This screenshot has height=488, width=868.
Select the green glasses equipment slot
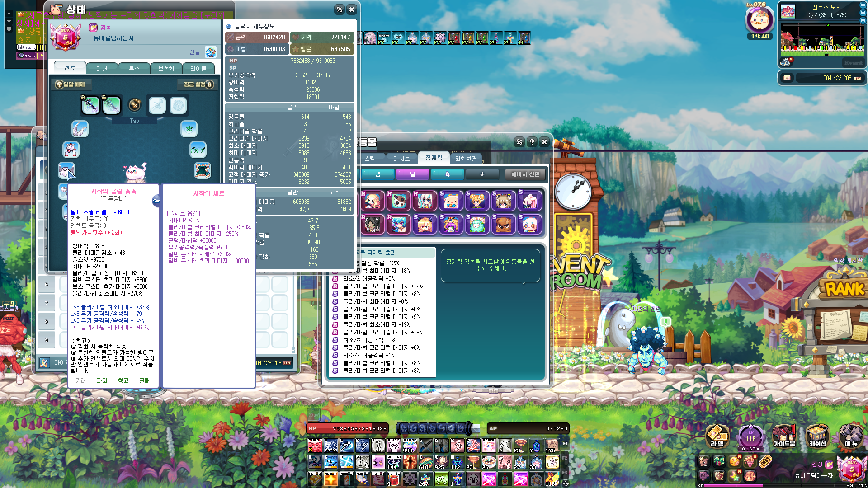click(x=198, y=150)
